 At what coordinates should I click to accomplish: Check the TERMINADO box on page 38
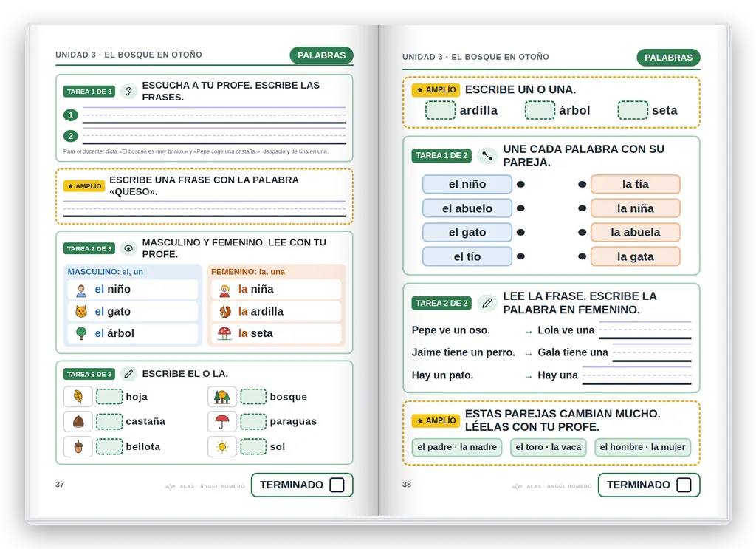click(x=684, y=485)
